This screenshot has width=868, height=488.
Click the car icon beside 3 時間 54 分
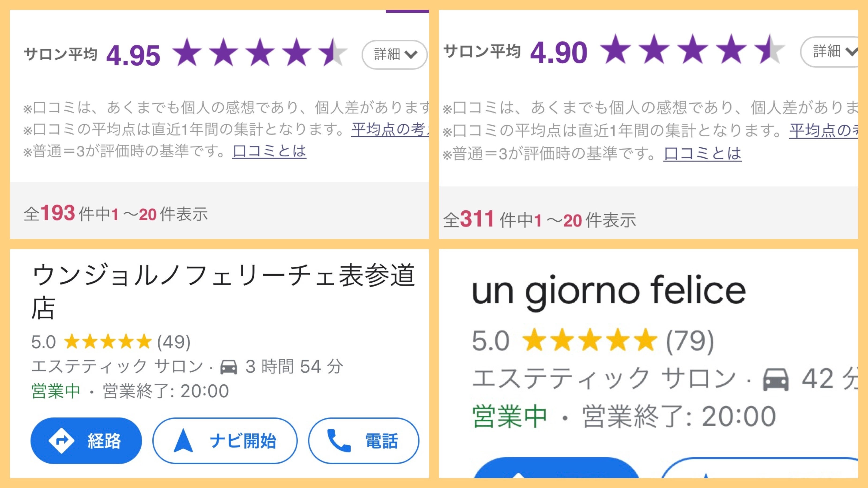pos(228,367)
